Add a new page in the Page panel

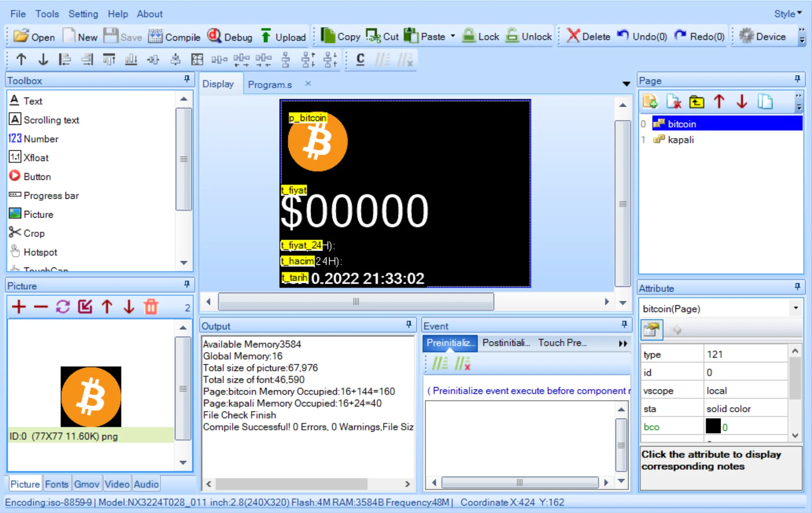pyautogui.click(x=650, y=102)
